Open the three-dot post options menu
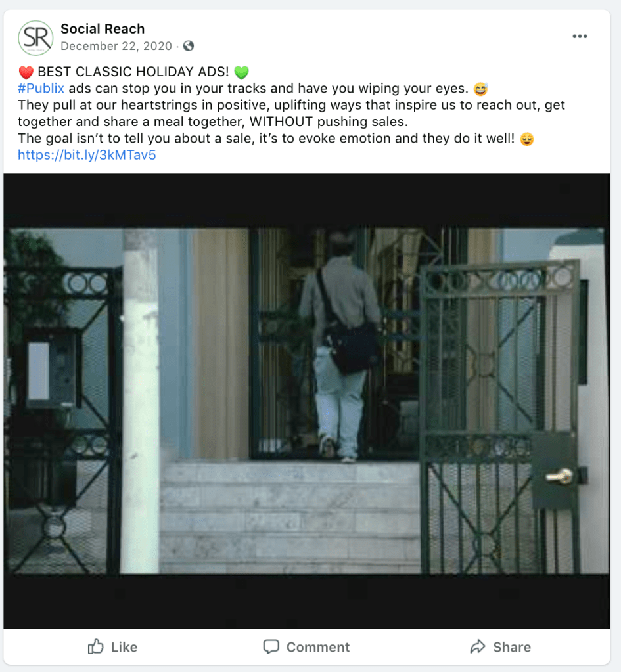 [580, 36]
